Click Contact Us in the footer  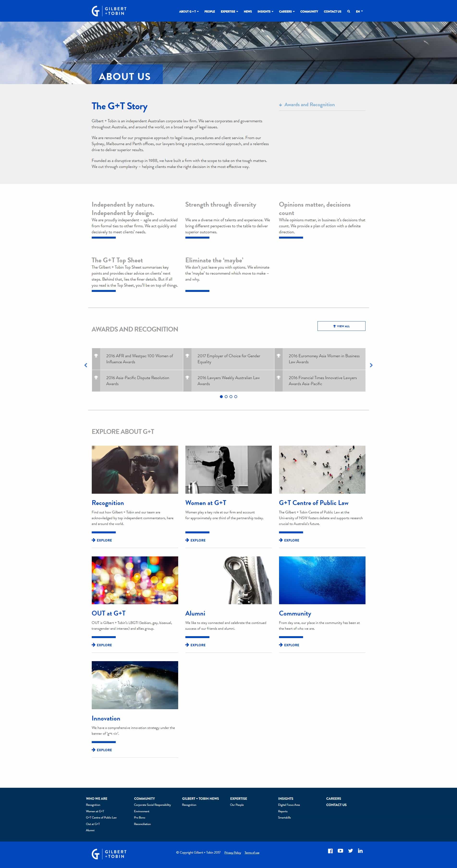pos(336,805)
